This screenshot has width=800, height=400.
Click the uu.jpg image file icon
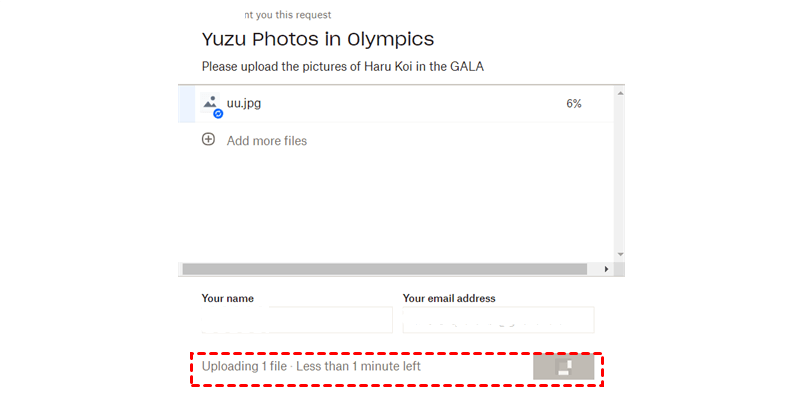pyautogui.click(x=210, y=102)
